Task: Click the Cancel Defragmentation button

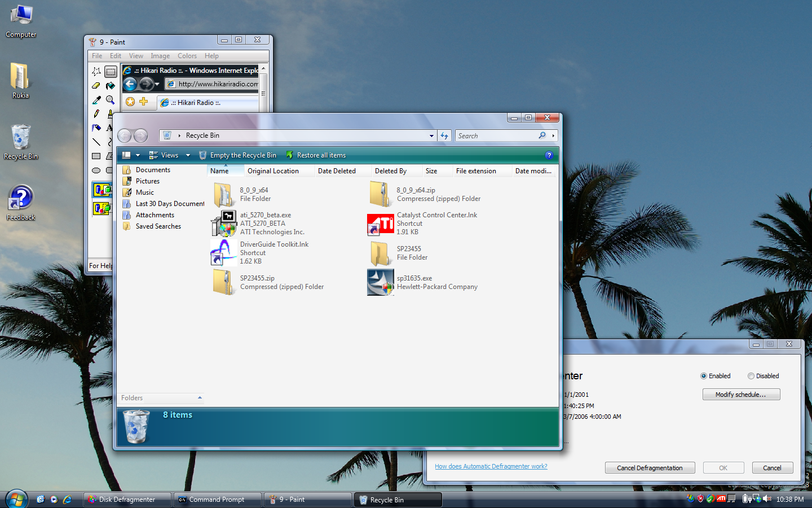Action: 650,468
